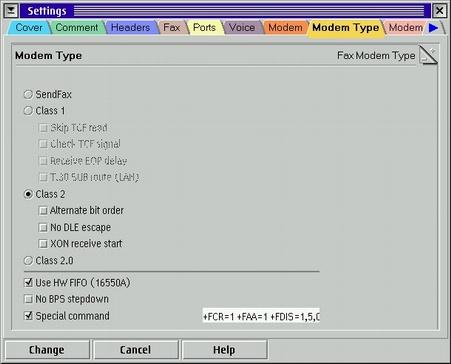Viewport: 451px width, 364px height.
Task: Switch to the Headers tab
Action: 130,27
